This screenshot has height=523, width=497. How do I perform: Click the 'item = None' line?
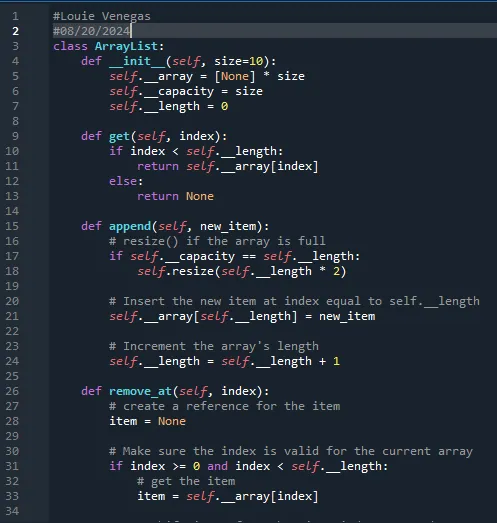click(x=147, y=421)
